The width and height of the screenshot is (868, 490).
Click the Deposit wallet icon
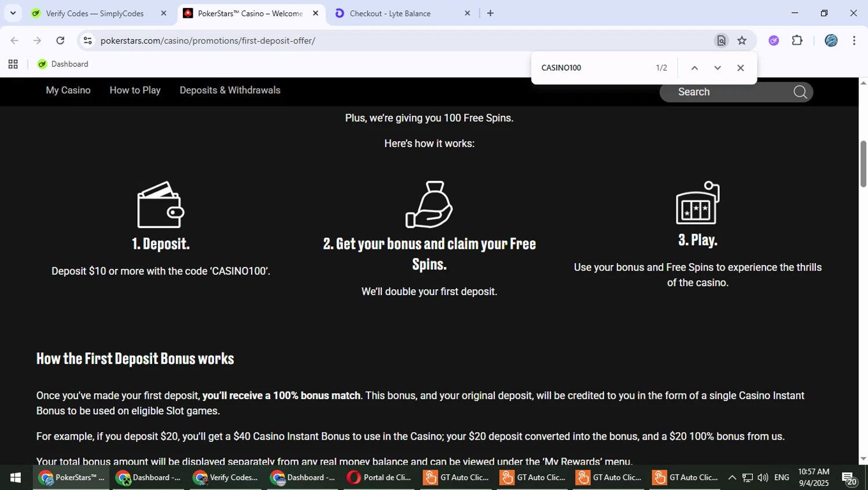tap(160, 205)
